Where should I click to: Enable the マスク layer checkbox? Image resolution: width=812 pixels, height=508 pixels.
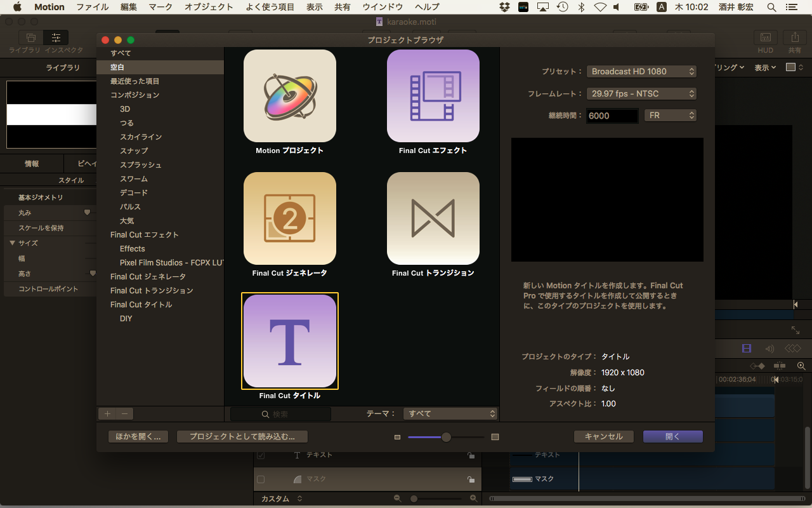pyautogui.click(x=261, y=479)
